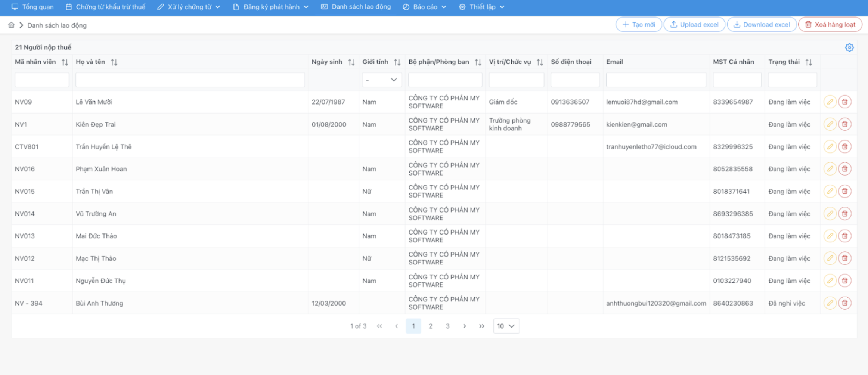Edit the Bùi Anh Thương record
The image size is (868, 375).
pos(830,303)
